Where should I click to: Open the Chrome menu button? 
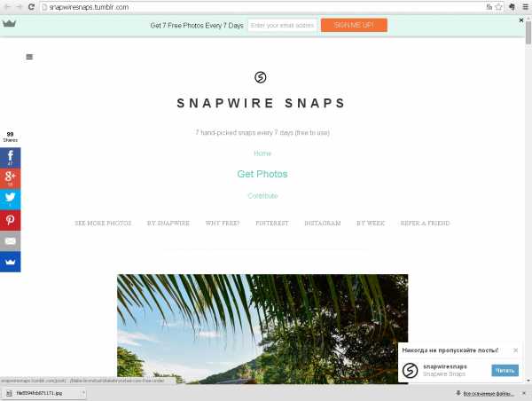click(x=525, y=7)
